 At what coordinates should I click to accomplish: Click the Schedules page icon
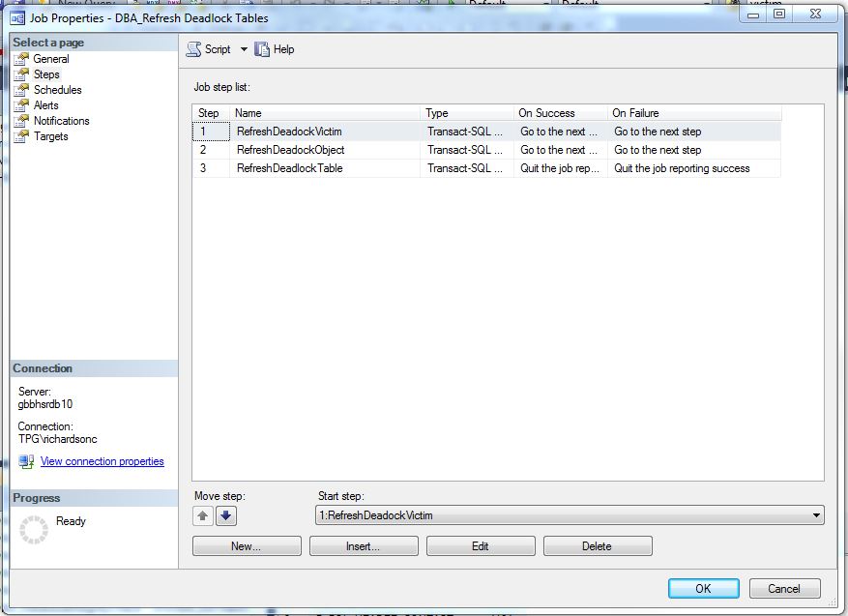tap(21, 90)
